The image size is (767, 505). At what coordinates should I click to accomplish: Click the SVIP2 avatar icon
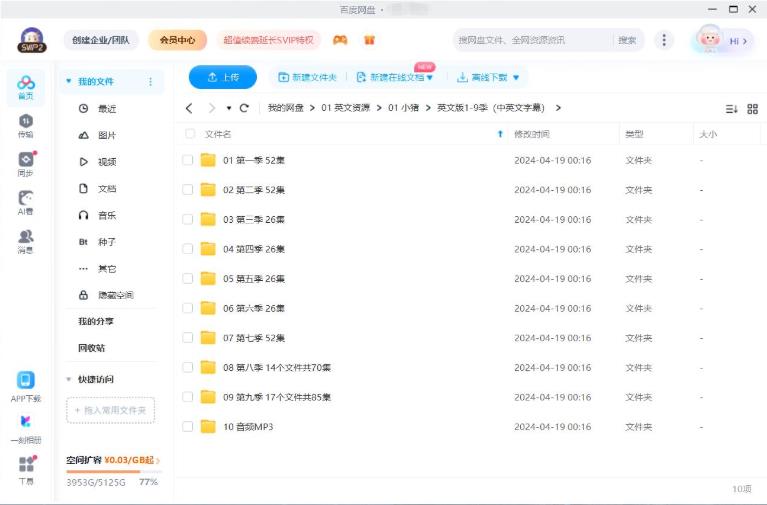tap(32, 40)
